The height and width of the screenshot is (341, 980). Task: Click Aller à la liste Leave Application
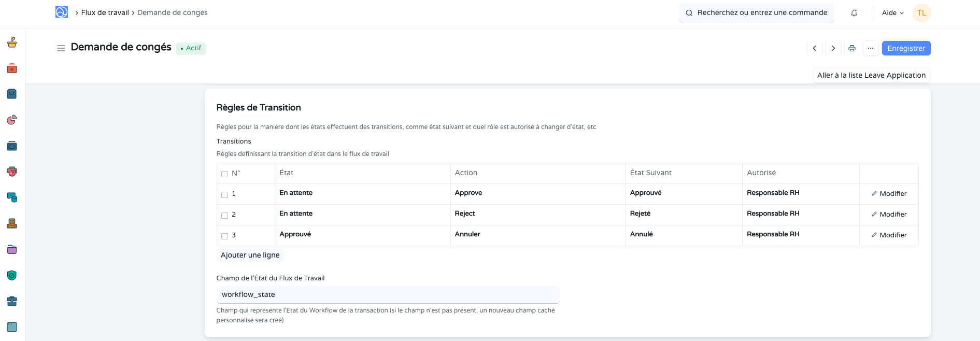click(x=871, y=75)
